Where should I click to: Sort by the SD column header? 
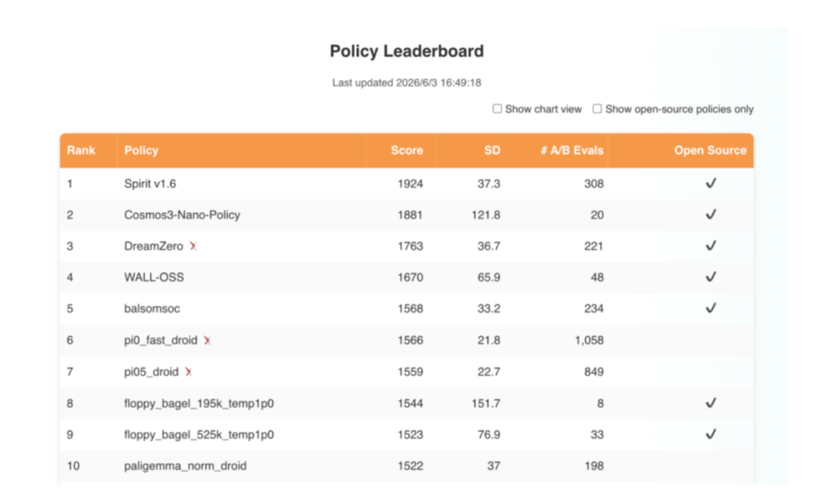[492, 151]
